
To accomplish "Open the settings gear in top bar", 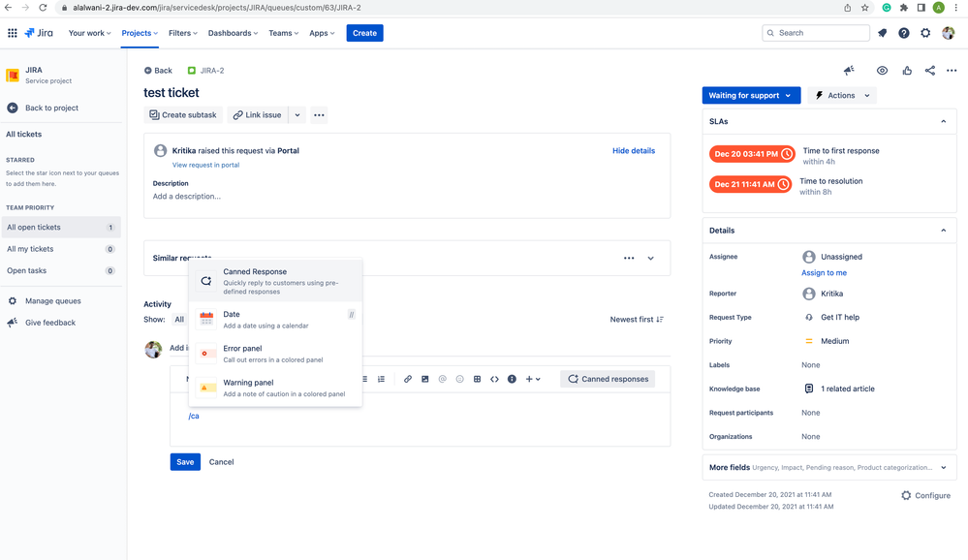I will [x=925, y=33].
